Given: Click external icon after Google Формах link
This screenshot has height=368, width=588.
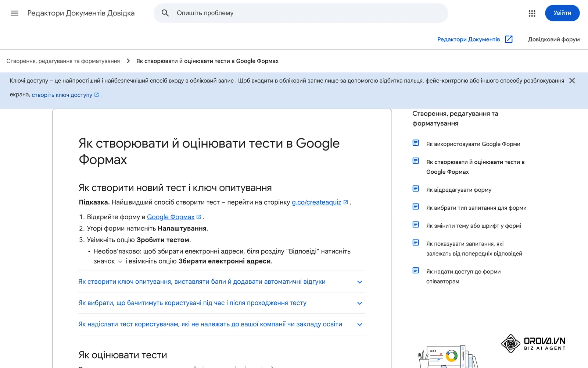Looking at the screenshot, I should (199, 217).
